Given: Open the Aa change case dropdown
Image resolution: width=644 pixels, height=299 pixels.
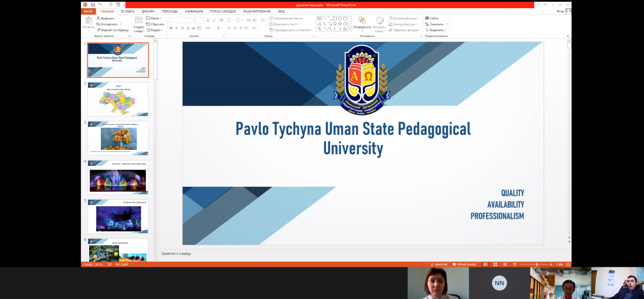Looking at the screenshot, I should (208, 28).
